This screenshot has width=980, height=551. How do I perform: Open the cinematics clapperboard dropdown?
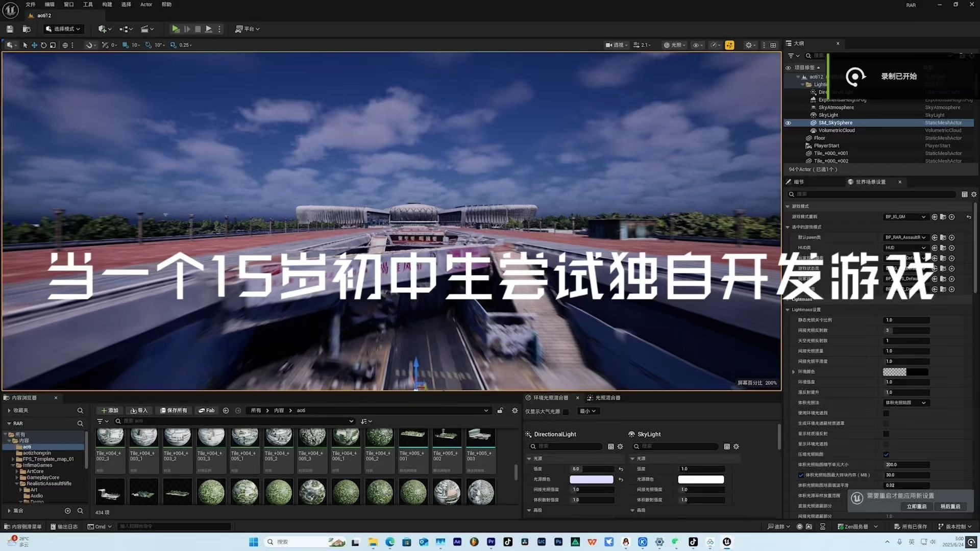point(147,29)
